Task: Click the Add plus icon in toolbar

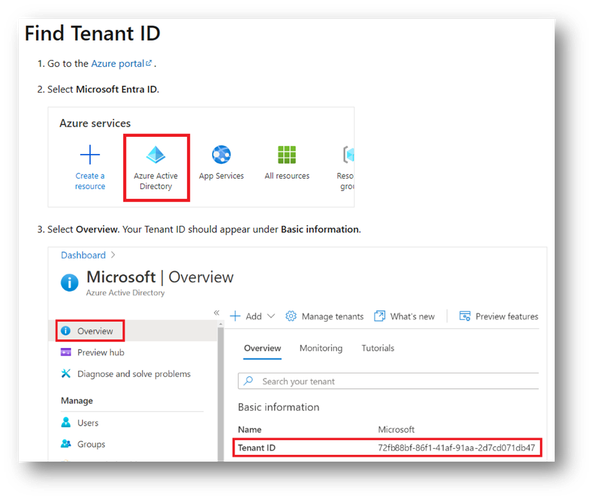Action: [235, 316]
